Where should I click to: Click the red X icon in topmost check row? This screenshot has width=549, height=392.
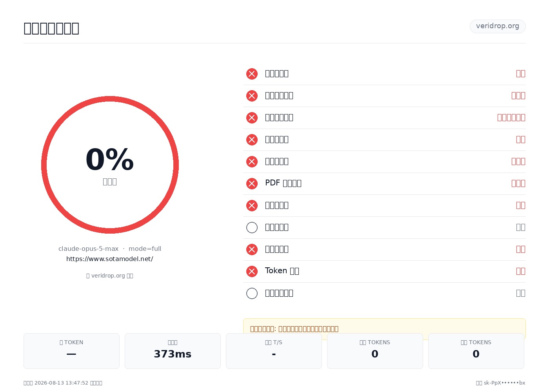252,74
